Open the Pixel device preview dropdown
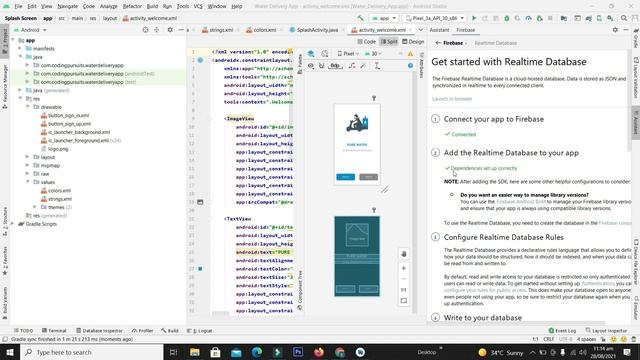The image size is (640, 360). click(348, 53)
